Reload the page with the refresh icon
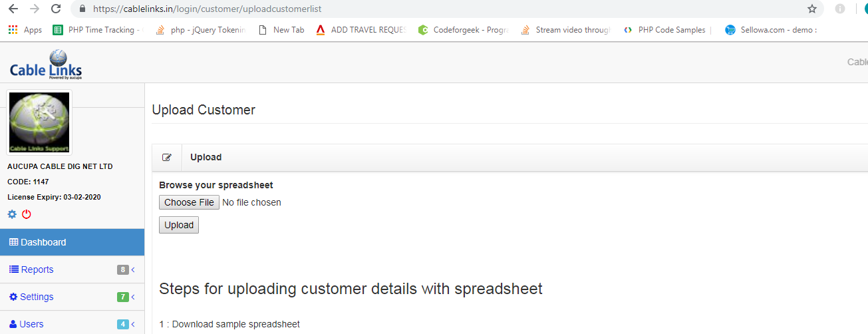Viewport: 868px width, 334px height. (x=56, y=9)
